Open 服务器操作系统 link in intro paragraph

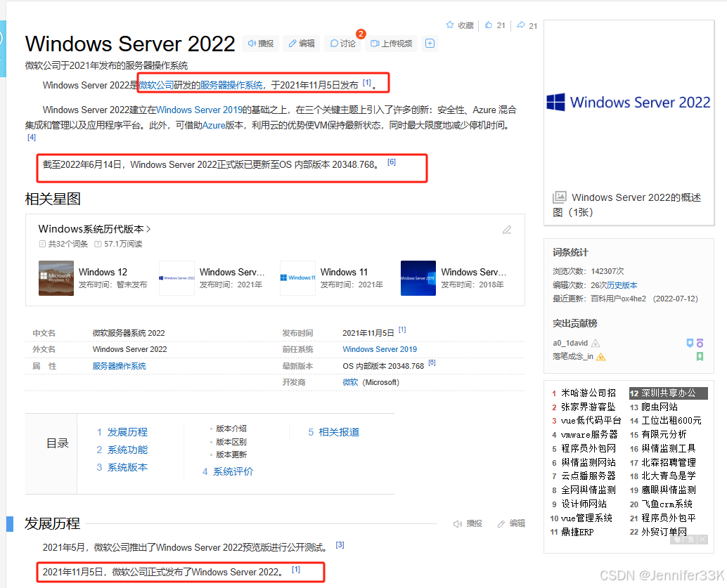tap(231, 85)
